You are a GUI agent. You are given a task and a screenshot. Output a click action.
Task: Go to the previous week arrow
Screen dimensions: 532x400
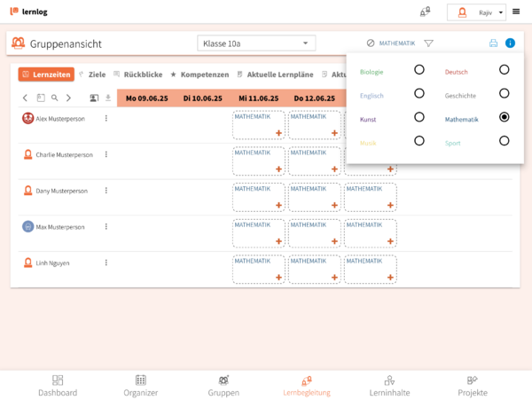[25, 98]
